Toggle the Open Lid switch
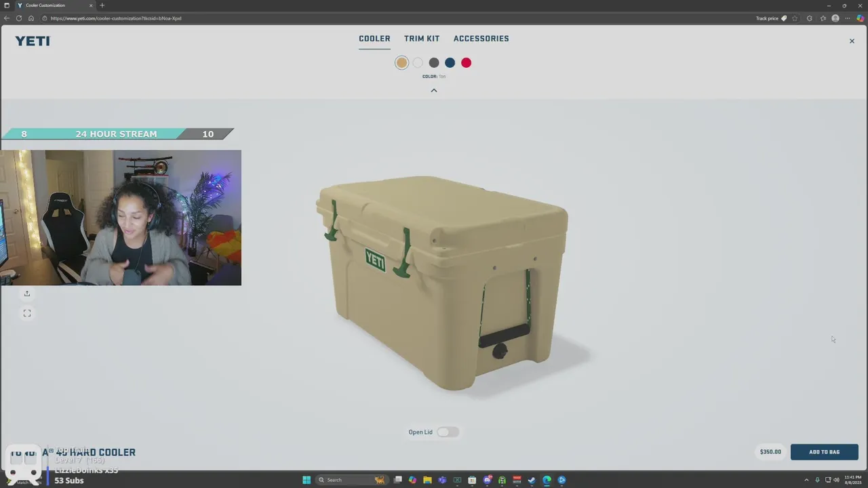The height and width of the screenshot is (488, 868). tap(448, 432)
